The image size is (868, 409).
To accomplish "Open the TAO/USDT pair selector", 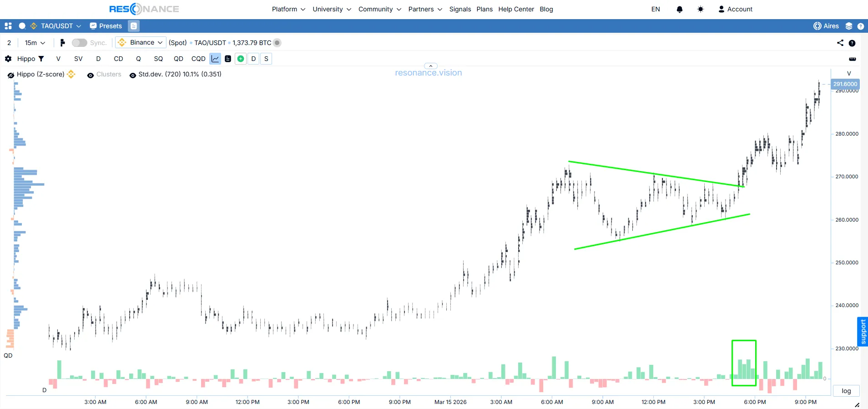I will [56, 26].
